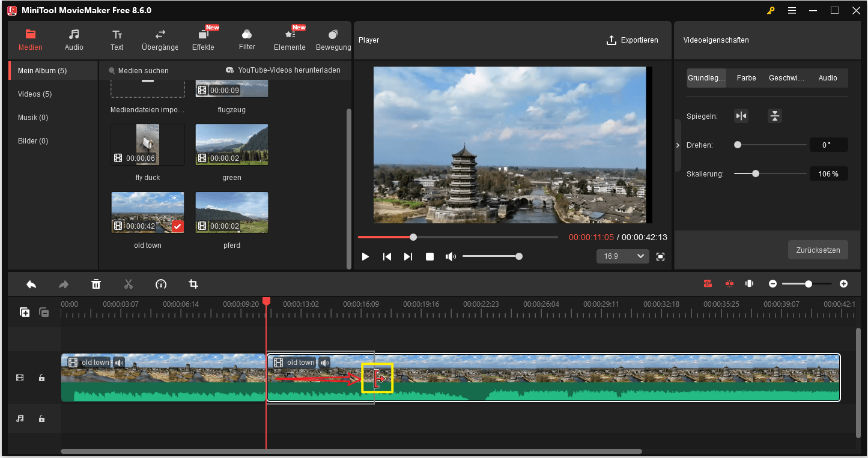Image resolution: width=868 pixels, height=458 pixels.
Task: Select the crop tool above the timeline
Action: click(x=193, y=284)
